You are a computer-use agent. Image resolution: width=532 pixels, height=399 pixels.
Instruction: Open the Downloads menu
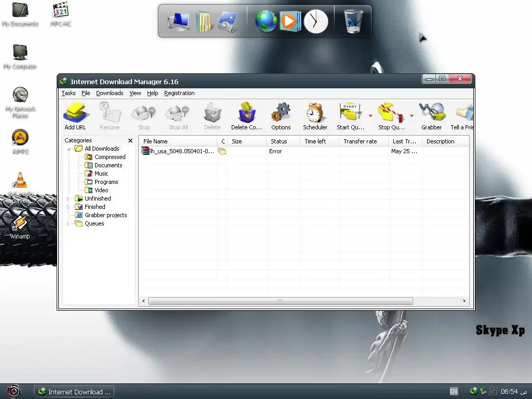pyautogui.click(x=110, y=93)
